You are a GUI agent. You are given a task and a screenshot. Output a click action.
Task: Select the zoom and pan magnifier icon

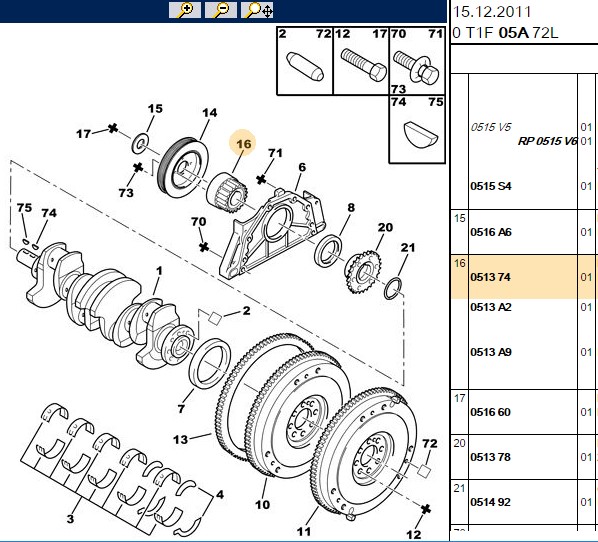point(257,10)
